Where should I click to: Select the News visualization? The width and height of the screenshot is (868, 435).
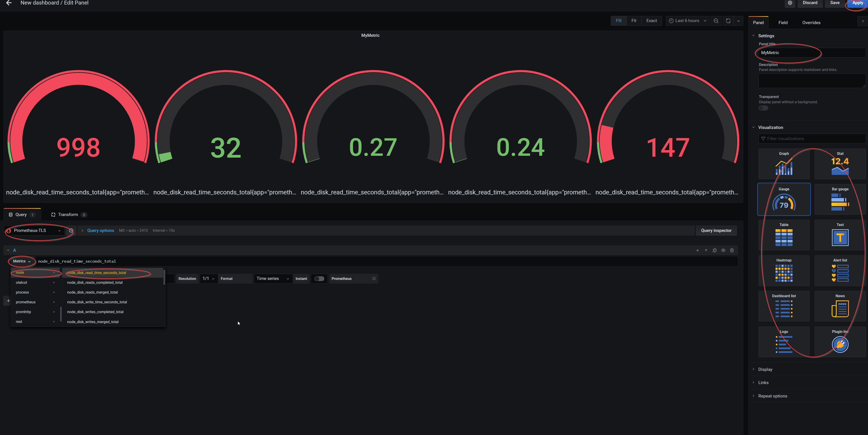pyautogui.click(x=840, y=306)
